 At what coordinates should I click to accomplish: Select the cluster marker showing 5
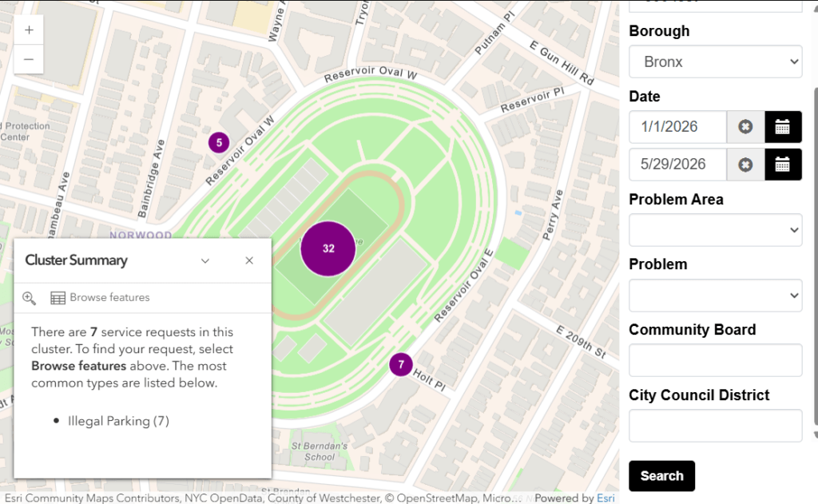(x=219, y=142)
